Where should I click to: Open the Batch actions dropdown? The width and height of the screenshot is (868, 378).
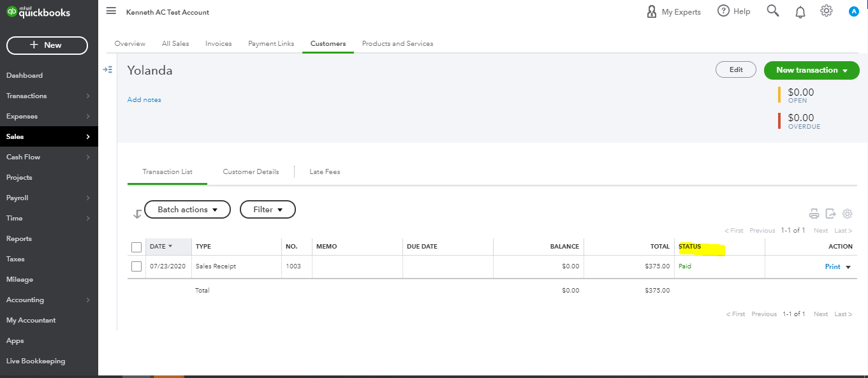188,210
